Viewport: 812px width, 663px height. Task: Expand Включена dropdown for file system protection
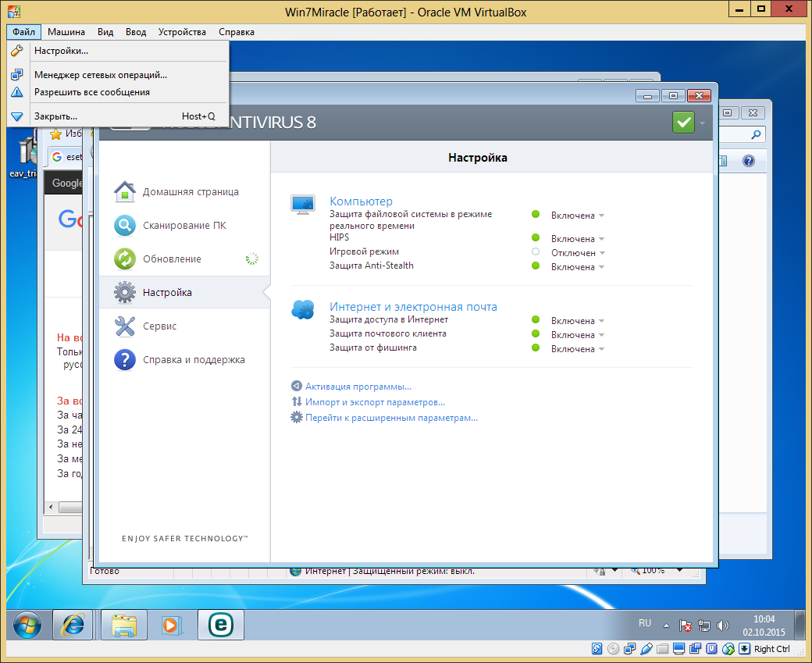point(578,216)
